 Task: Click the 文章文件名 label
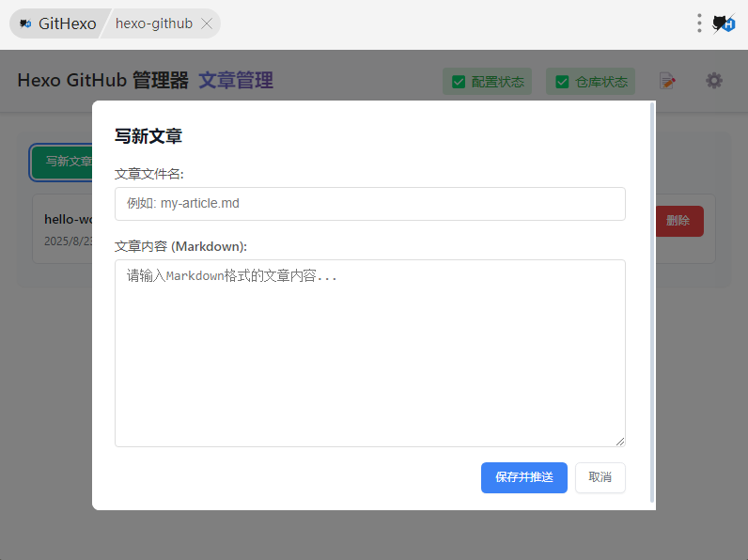(148, 174)
